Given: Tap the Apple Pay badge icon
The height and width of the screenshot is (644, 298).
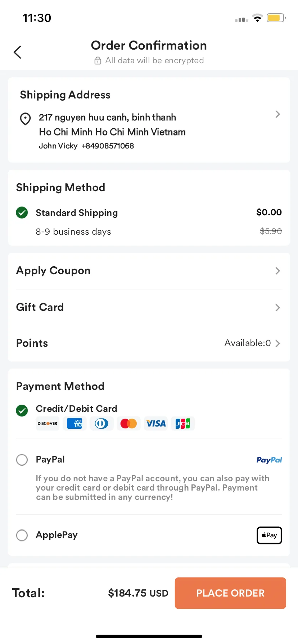Looking at the screenshot, I should click(269, 535).
